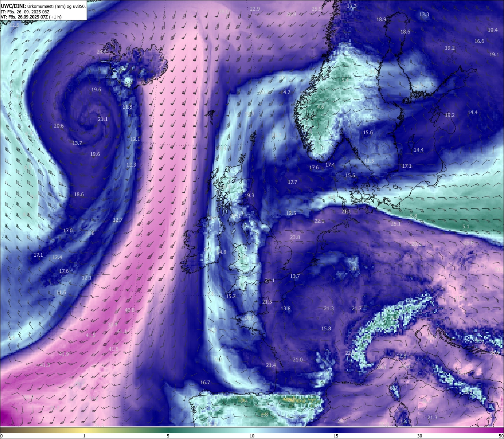Click the 40.8 value on the map
The height and width of the screenshot is (439, 504).
pos(130,310)
